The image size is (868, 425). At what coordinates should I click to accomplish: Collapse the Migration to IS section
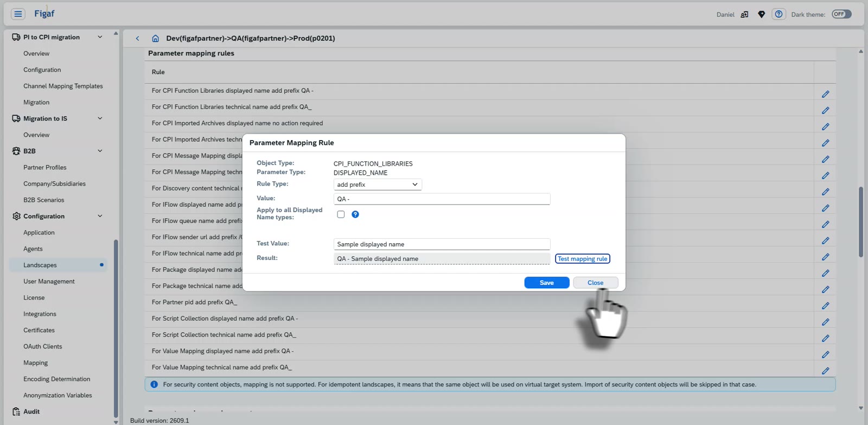coord(100,118)
